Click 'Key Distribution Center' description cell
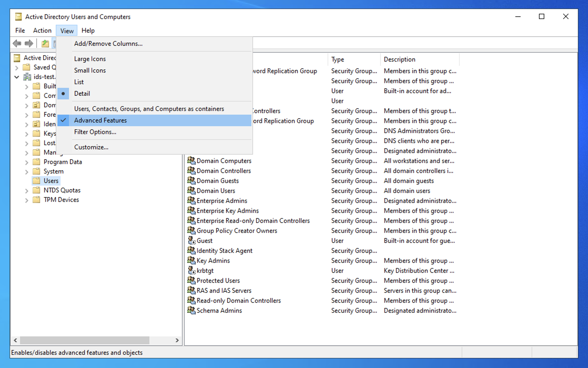Viewport: 588px width, 368px height. pos(419,270)
